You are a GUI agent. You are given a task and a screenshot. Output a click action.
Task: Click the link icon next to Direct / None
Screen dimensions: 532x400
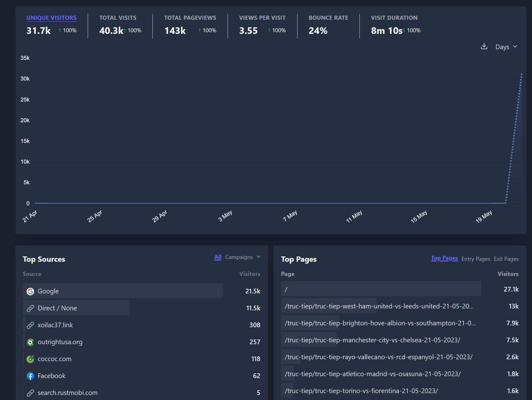click(x=30, y=308)
